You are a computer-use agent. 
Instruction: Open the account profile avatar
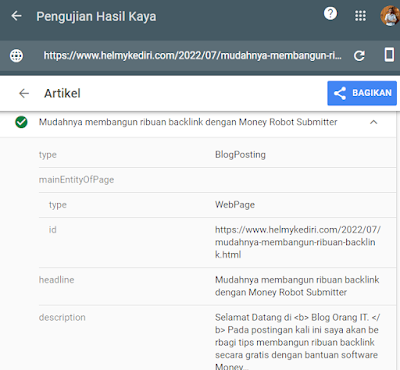pos(390,16)
